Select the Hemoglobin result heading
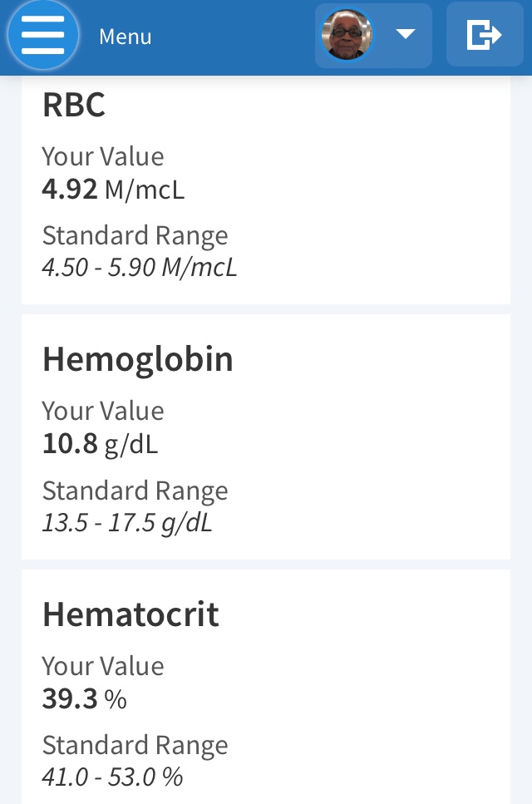The image size is (532, 804). [x=137, y=359]
